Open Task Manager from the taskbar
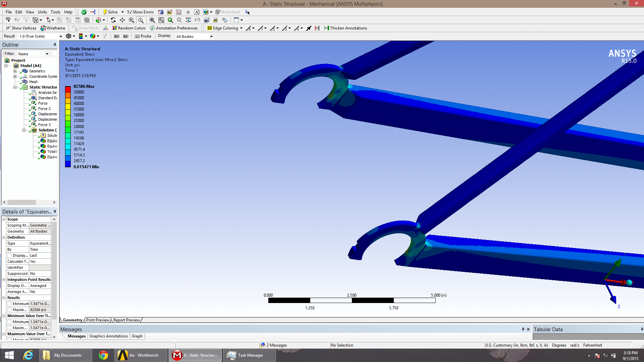The height and width of the screenshot is (362, 644). pos(250,355)
